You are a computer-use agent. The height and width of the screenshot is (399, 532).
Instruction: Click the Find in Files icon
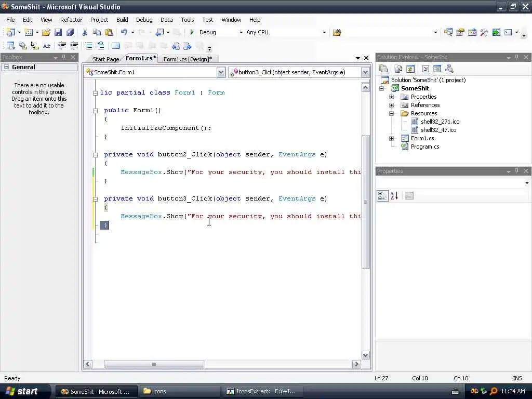337,33
